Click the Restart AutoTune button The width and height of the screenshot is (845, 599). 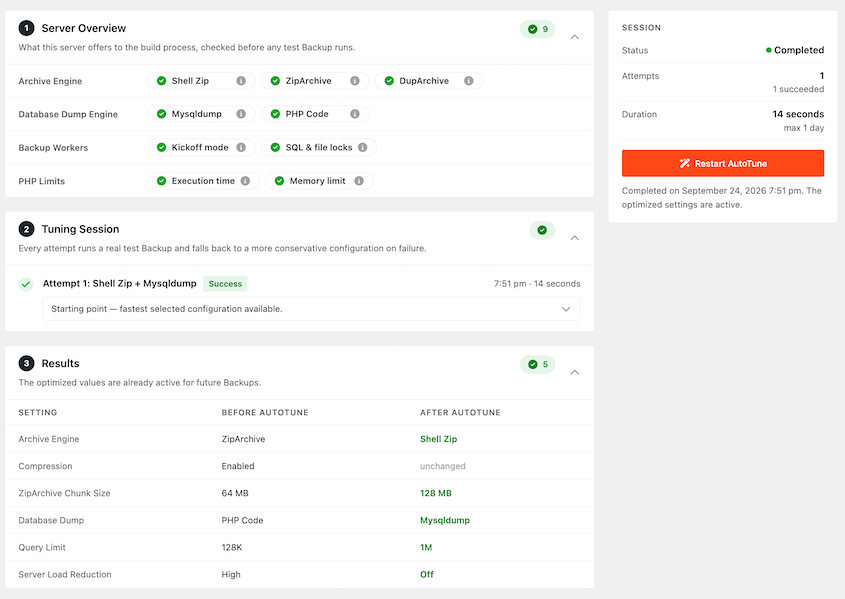[x=723, y=163]
